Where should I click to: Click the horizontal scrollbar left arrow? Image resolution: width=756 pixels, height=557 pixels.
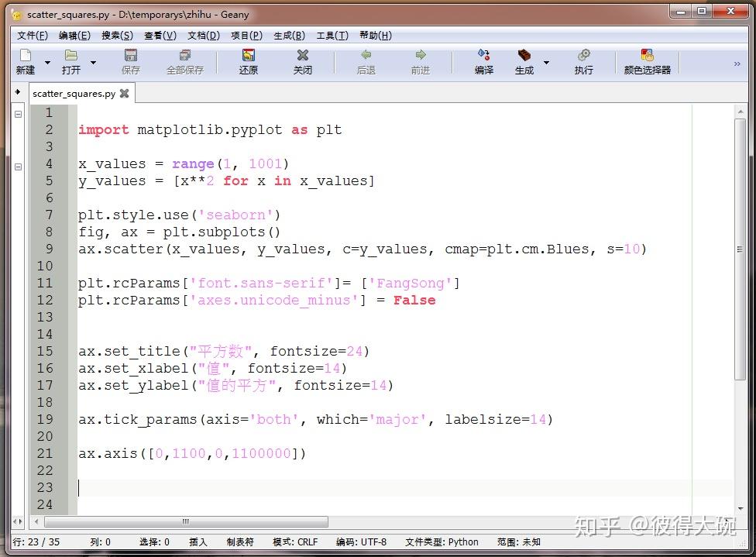tap(36, 521)
